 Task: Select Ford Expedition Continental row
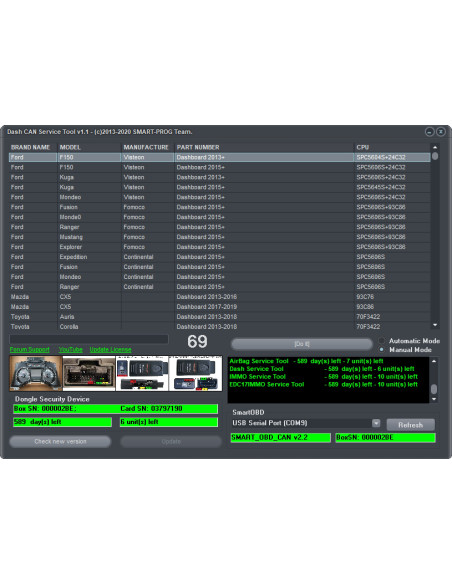219,257
